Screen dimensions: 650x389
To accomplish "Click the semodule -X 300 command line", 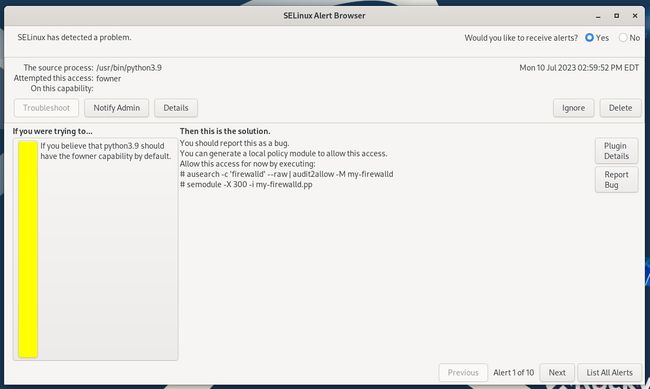I will (x=246, y=185).
